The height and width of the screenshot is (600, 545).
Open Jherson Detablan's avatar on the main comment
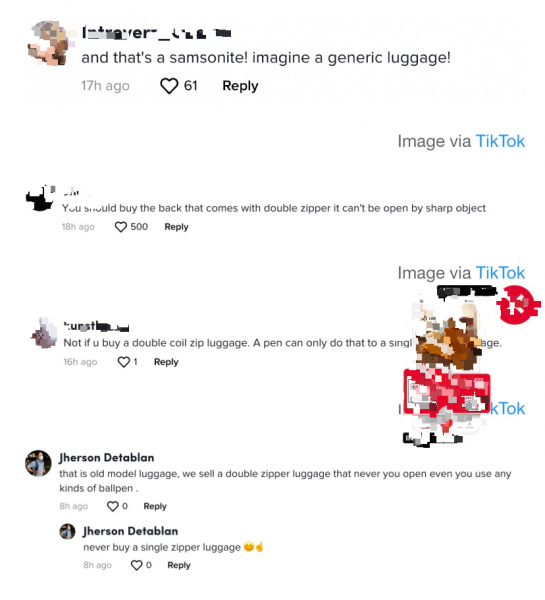pyautogui.click(x=38, y=463)
